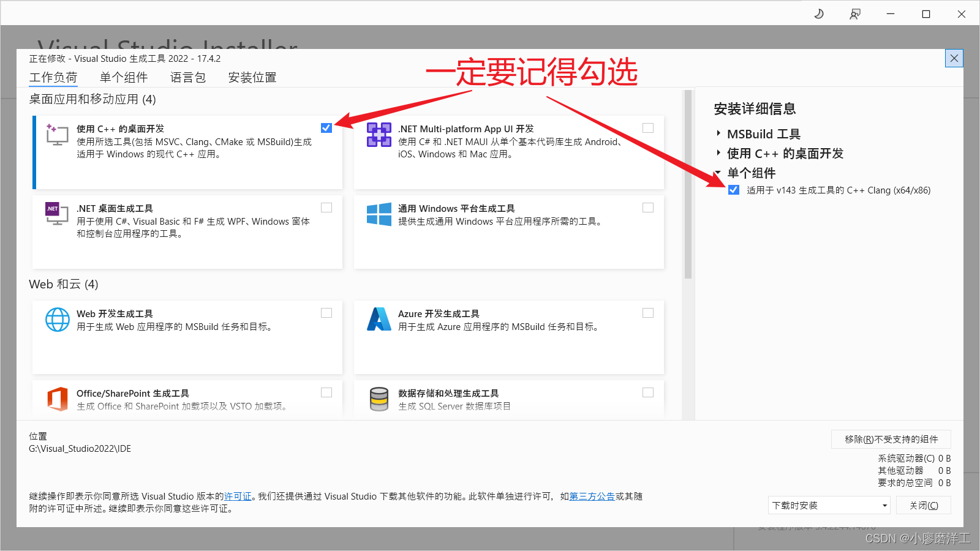Switch to the 安装位置 tab
Image resolution: width=980 pixels, height=551 pixels.
click(x=252, y=78)
